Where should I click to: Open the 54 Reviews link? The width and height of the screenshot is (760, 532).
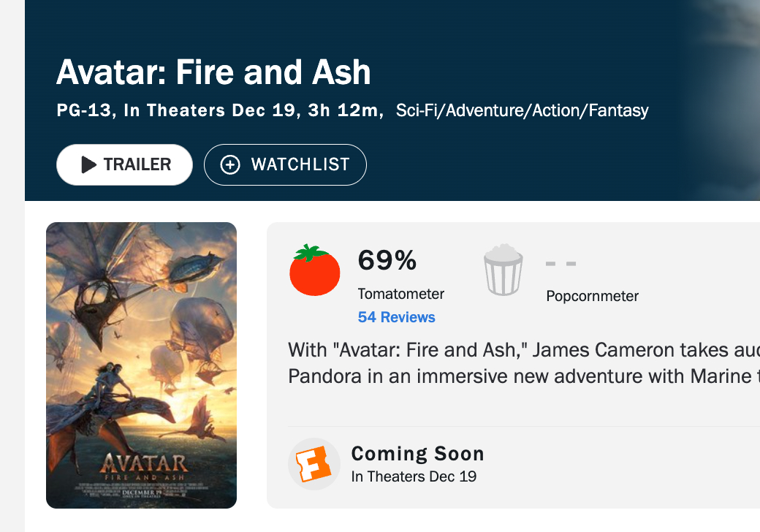(x=396, y=317)
